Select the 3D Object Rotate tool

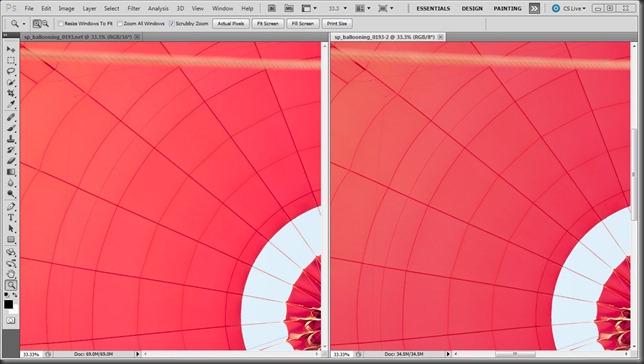coord(11,252)
